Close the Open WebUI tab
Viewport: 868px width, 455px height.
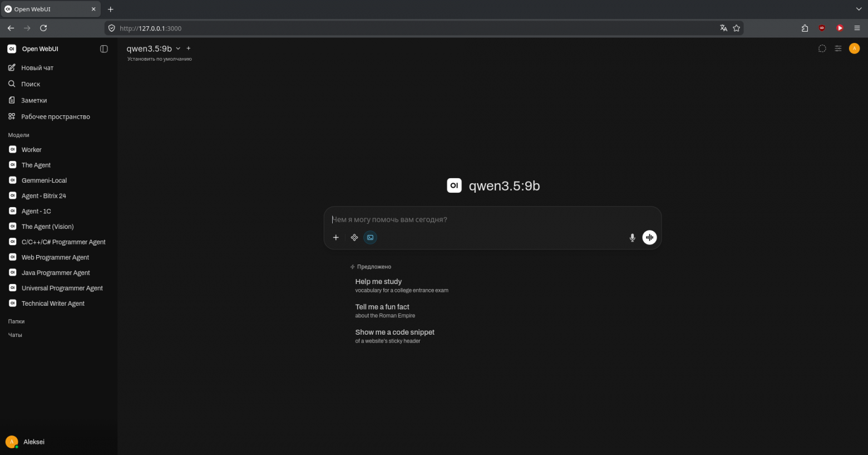pyautogui.click(x=93, y=9)
